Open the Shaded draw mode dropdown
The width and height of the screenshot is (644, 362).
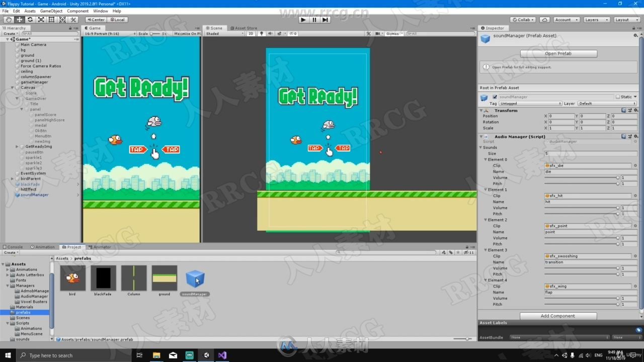tap(225, 34)
